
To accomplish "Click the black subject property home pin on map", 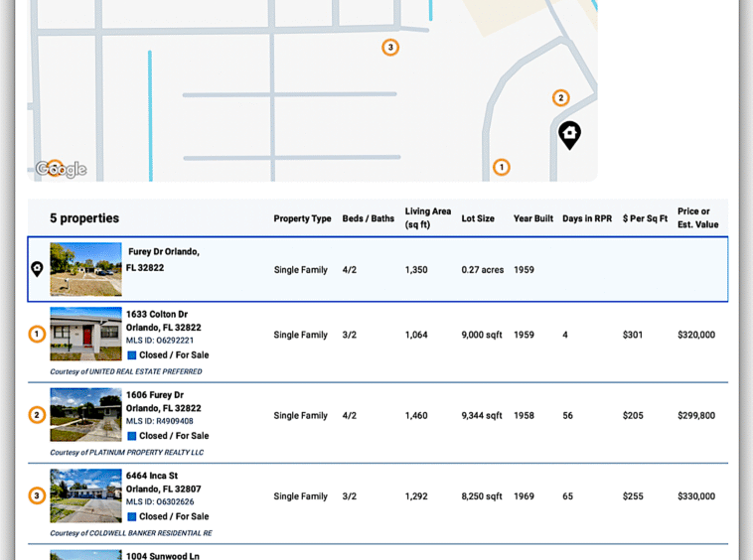I will [569, 134].
